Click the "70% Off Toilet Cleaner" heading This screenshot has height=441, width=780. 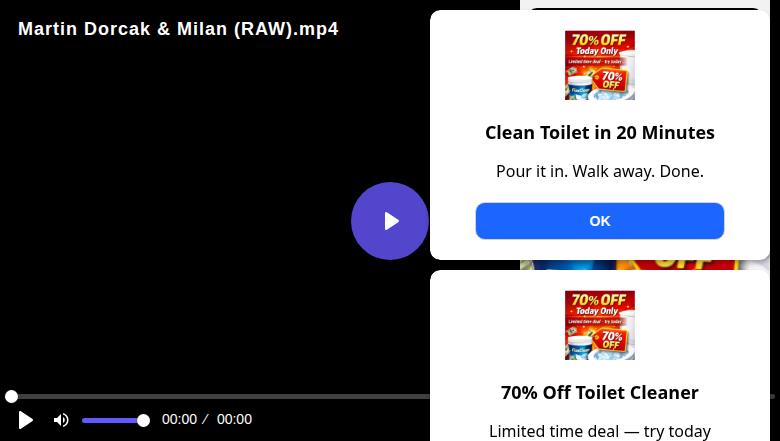click(599, 393)
